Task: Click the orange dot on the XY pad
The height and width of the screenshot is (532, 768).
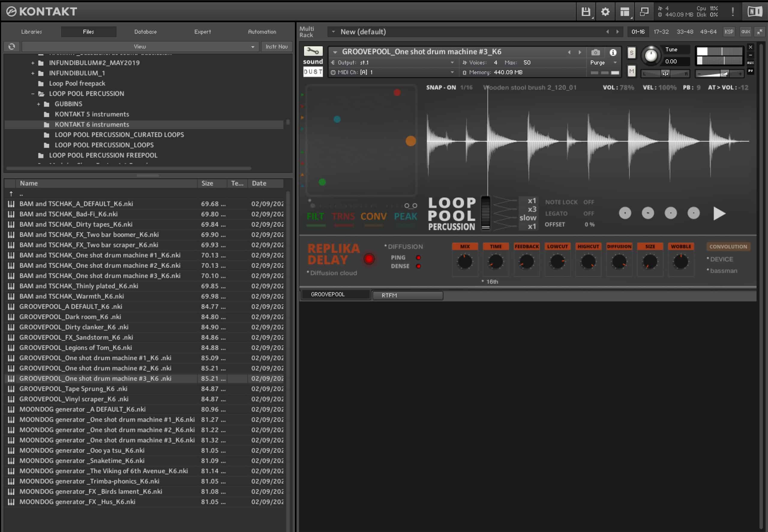Action: 411,141
